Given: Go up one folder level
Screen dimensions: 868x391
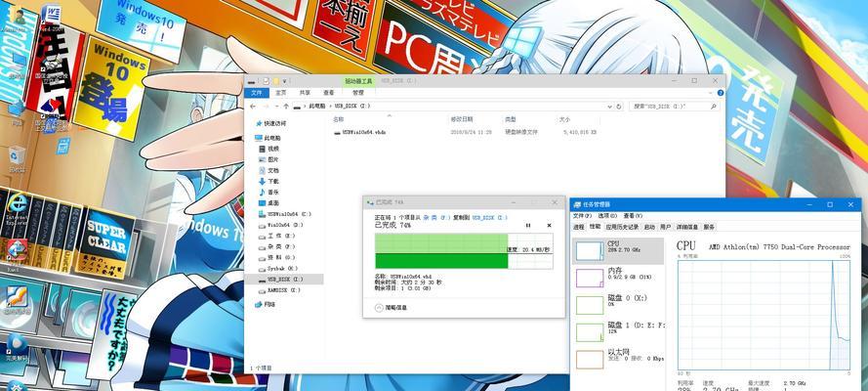Looking at the screenshot, I should click(286, 106).
